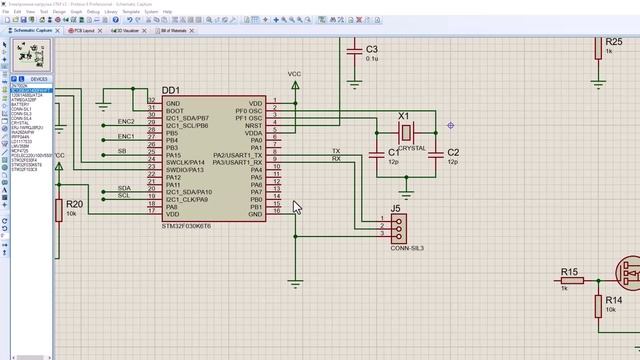Image resolution: width=640 pixels, height=360 pixels.
Task: Mirror horizontally with the X-mirror icon
Action: [x=4, y=244]
